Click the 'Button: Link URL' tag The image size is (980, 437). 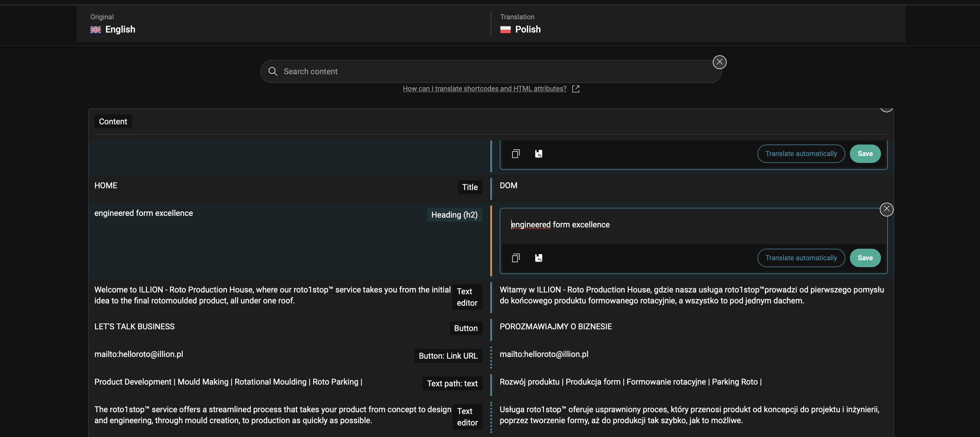coord(448,356)
